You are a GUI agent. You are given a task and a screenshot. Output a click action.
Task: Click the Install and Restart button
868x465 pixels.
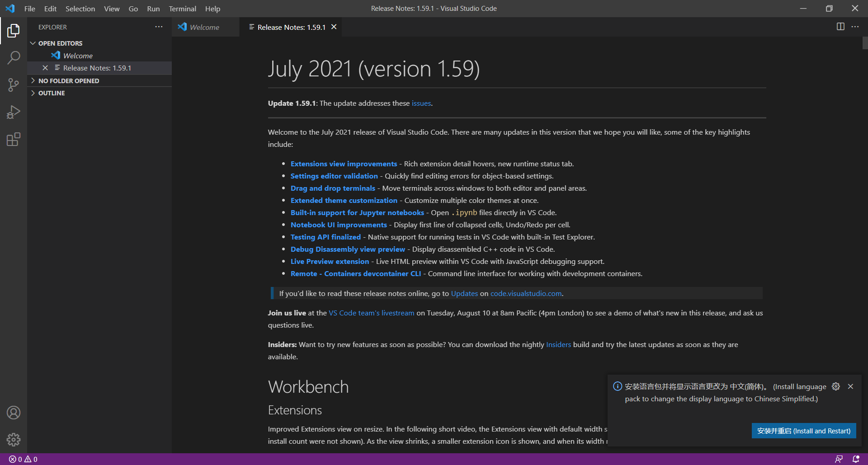(x=804, y=431)
